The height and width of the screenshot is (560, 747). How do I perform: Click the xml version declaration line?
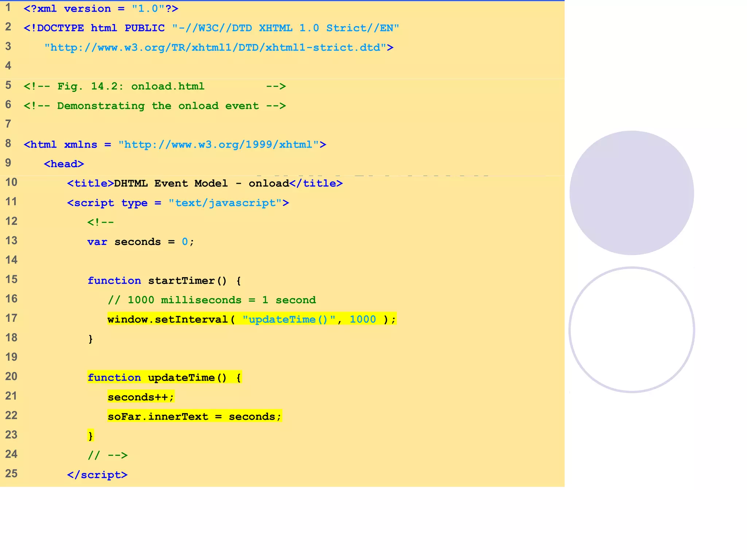click(101, 9)
